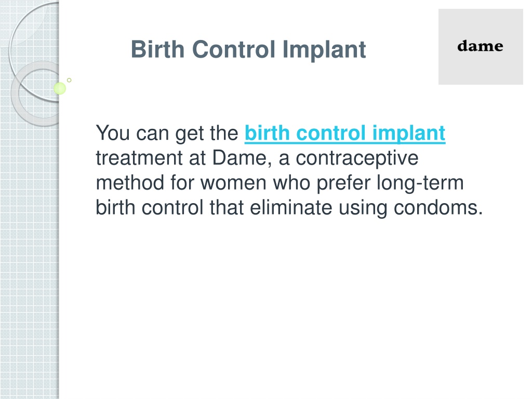
Task: Click the word "contraceptive" in body text
Action: click(x=357, y=159)
